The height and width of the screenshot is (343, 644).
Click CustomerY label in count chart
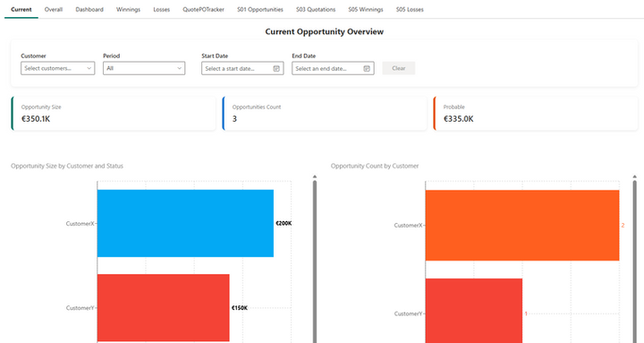tap(408, 313)
